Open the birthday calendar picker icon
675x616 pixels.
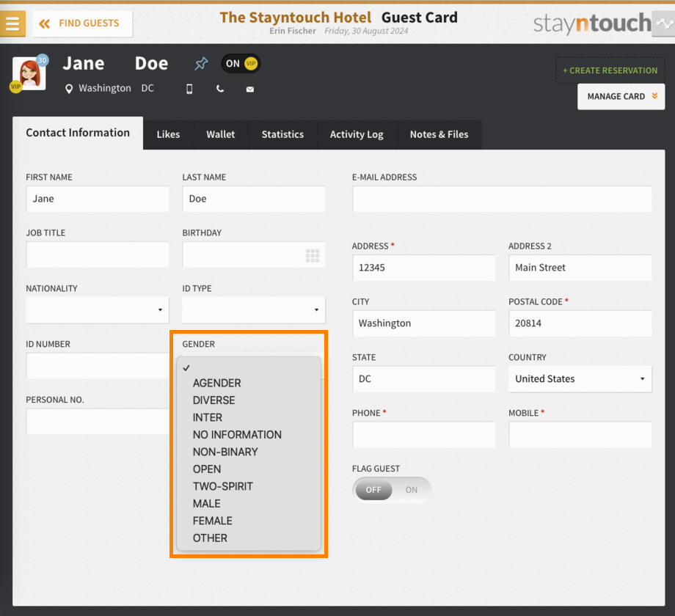(x=313, y=255)
